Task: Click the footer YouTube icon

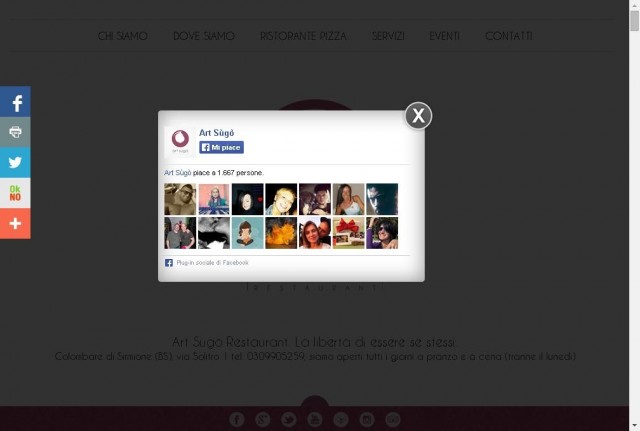Action: (x=315, y=419)
